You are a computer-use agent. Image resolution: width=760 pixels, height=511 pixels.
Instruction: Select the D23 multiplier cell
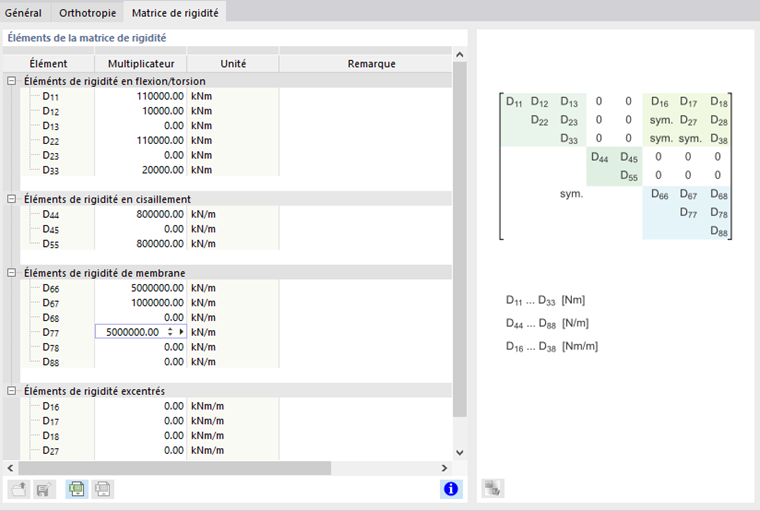[141, 155]
